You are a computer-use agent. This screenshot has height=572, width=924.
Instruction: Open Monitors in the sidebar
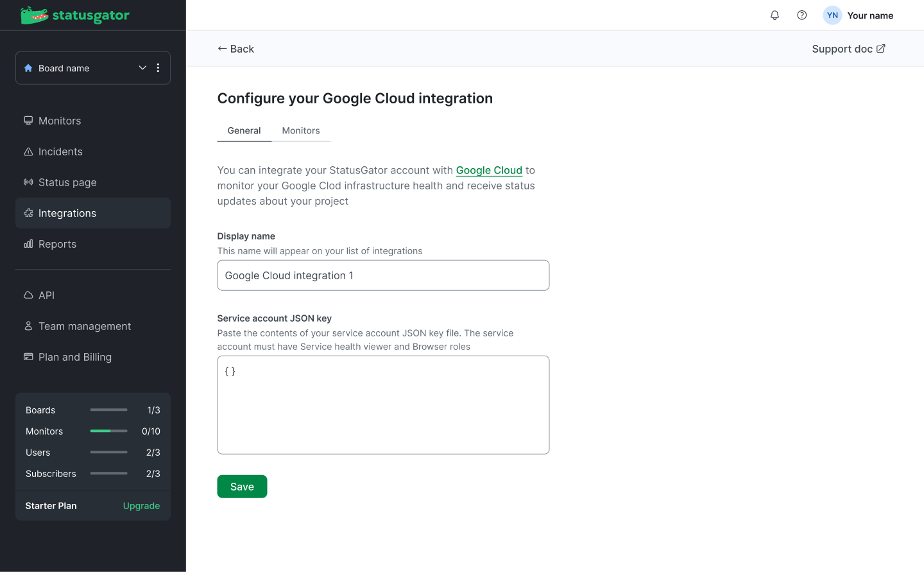pos(93,121)
